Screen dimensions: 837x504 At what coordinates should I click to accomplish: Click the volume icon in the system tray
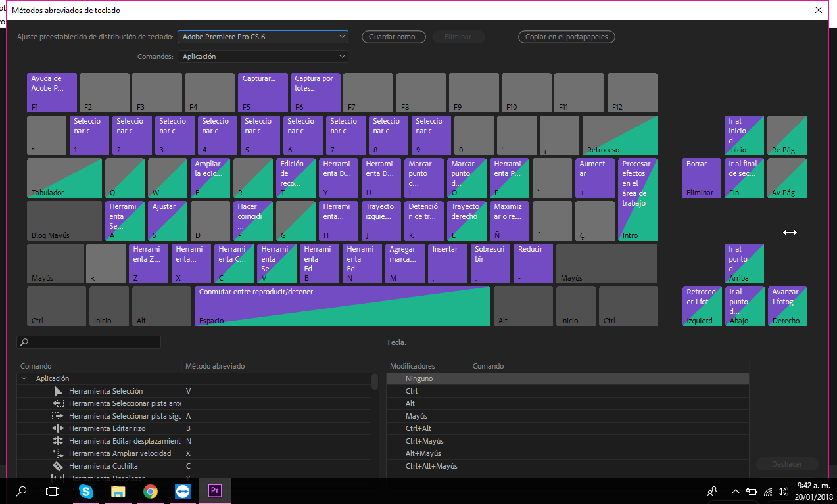click(782, 491)
